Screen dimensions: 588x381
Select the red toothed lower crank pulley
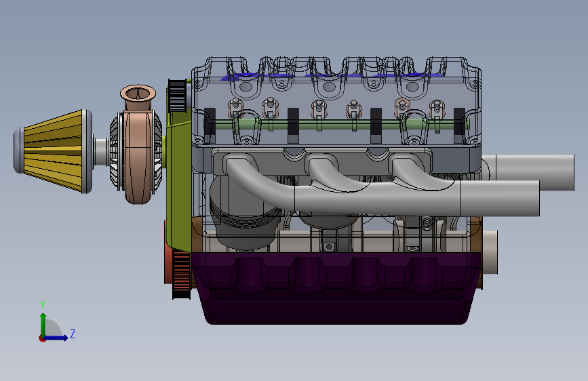click(182, 275)
